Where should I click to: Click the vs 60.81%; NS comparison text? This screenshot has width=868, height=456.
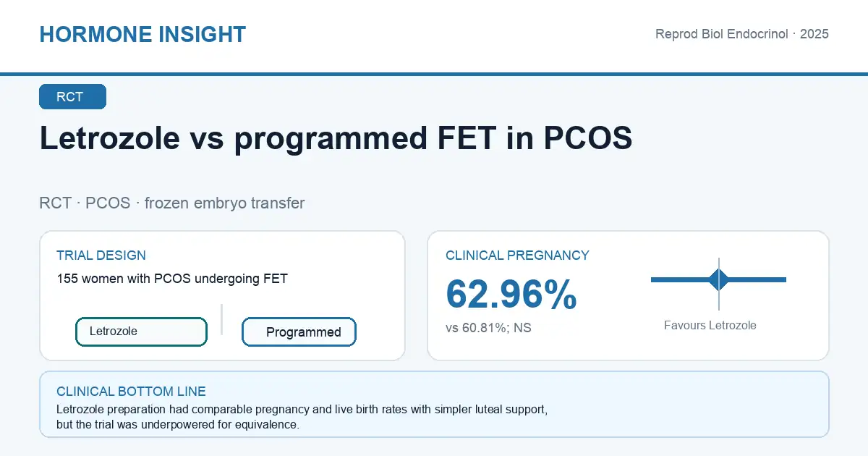point(488,328)
